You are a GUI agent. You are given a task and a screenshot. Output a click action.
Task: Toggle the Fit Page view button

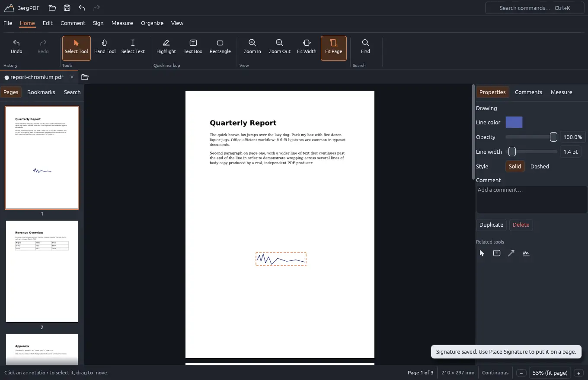click(334, 48)
